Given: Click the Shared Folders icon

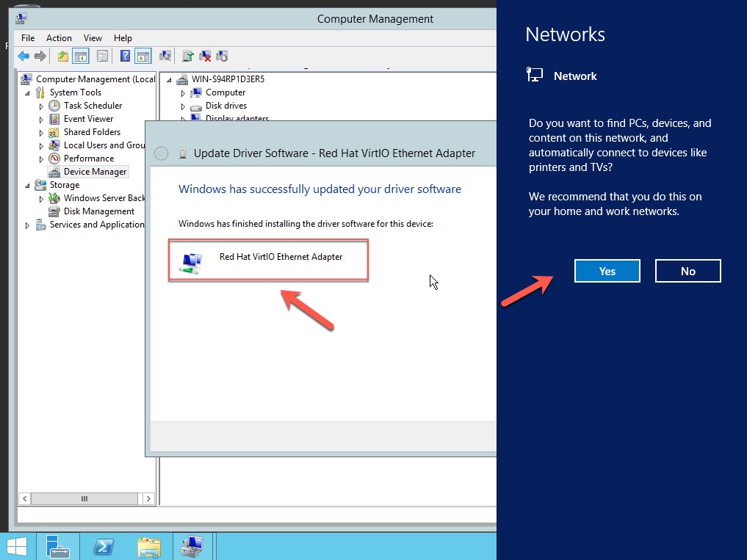Looking at the screenshot, I should point(55,132).
